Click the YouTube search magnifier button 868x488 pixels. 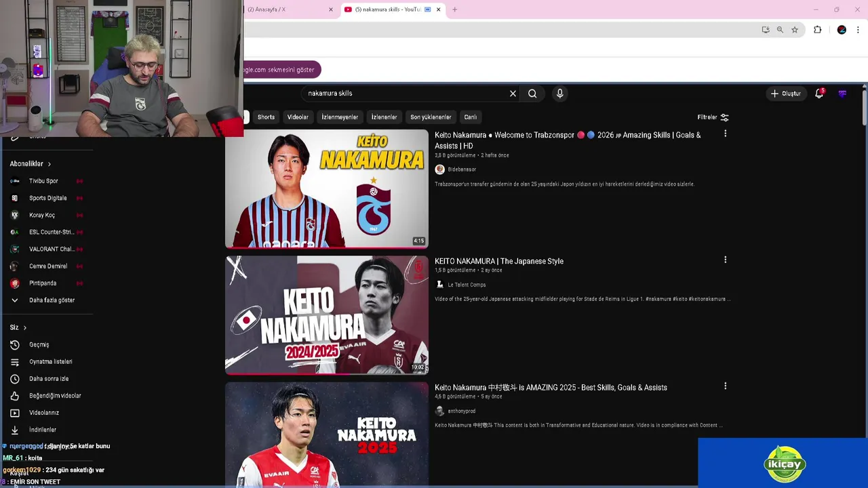pyautogui.click(x=532, y=94)
